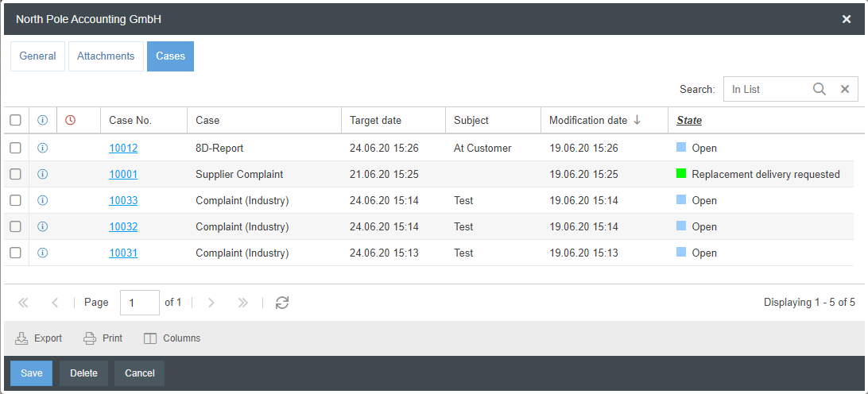
Task: Go to the next page arrow
Action: click(x=211, y=303)
